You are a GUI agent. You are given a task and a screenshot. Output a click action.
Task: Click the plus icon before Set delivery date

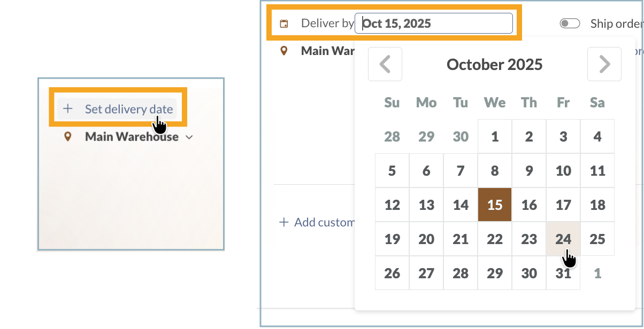[x=68, y=108]
